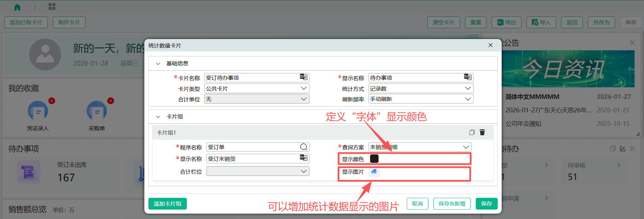Collapse the 基础信息 section
The width and height of the screenshot is (644, 219).
158,64
